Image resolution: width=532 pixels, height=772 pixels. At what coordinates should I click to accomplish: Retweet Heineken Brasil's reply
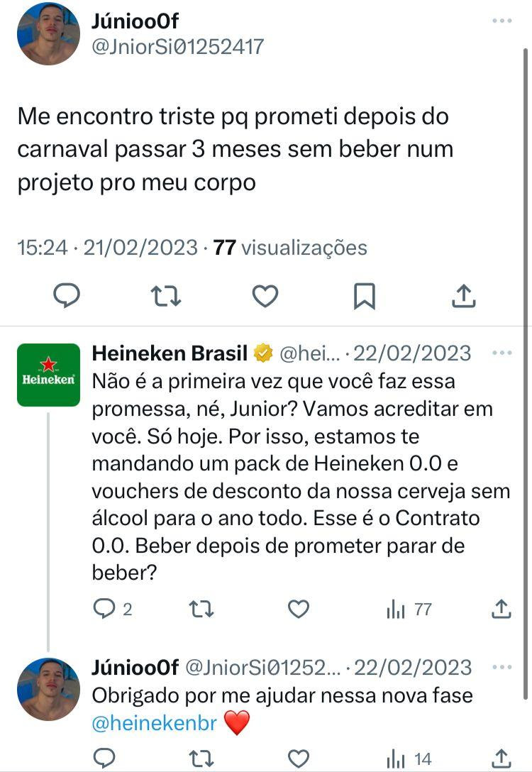201,608
